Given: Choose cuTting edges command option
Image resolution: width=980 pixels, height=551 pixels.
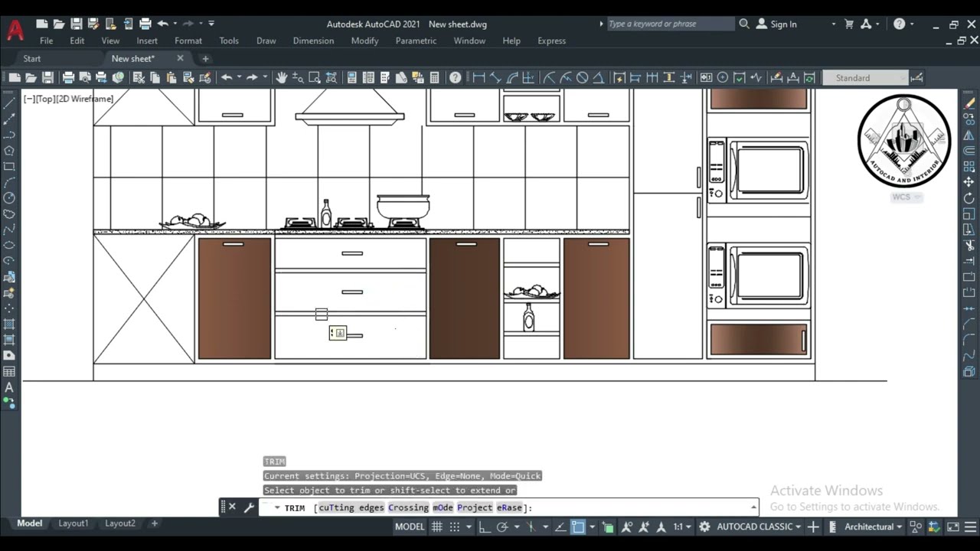Looking at the screenshot, I should (351, 507).
